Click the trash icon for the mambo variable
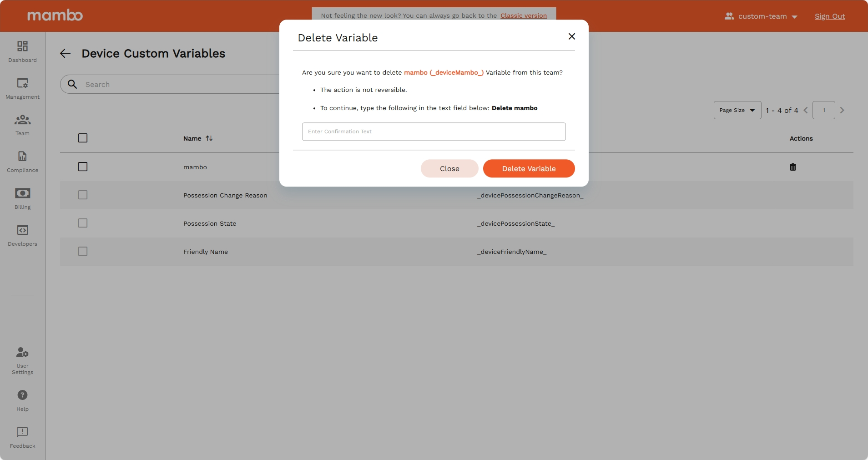868x460 pixels. pyautogui.click(x=793, y=167)
